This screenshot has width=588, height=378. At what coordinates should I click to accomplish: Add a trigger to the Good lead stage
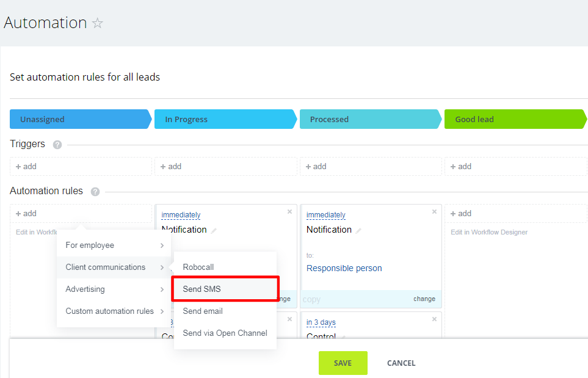(x=461, y=166)
